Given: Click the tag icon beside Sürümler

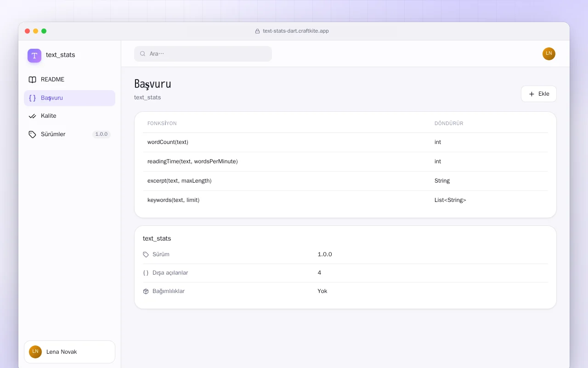Looking at the screenshot, I should [x=32, y=134].
